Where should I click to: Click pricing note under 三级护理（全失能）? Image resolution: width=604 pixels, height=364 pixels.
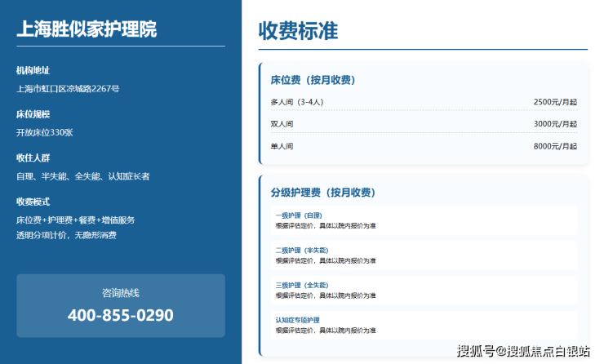click(x=326, y=295)
